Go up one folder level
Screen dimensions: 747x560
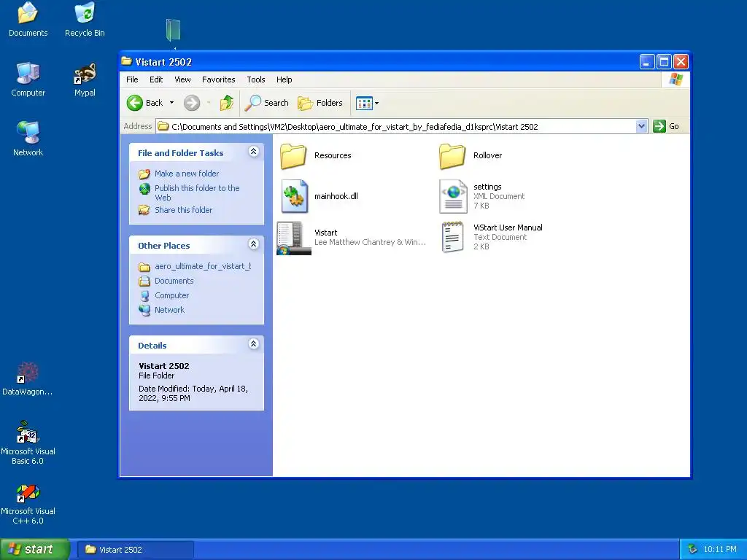tap(227, 103)
